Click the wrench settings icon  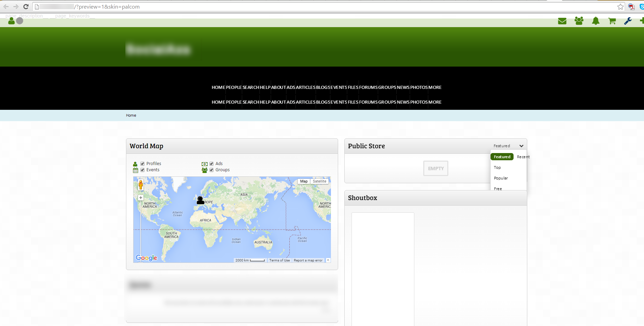(628, 21)
